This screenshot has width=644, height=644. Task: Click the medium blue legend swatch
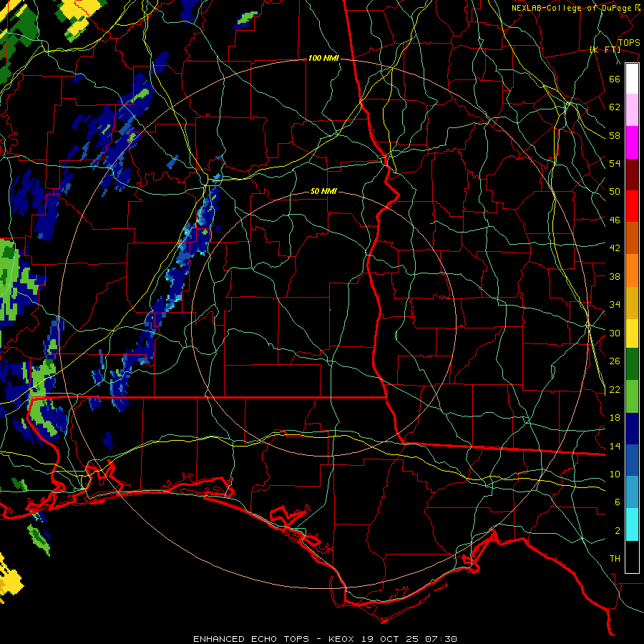coord(632,460)
